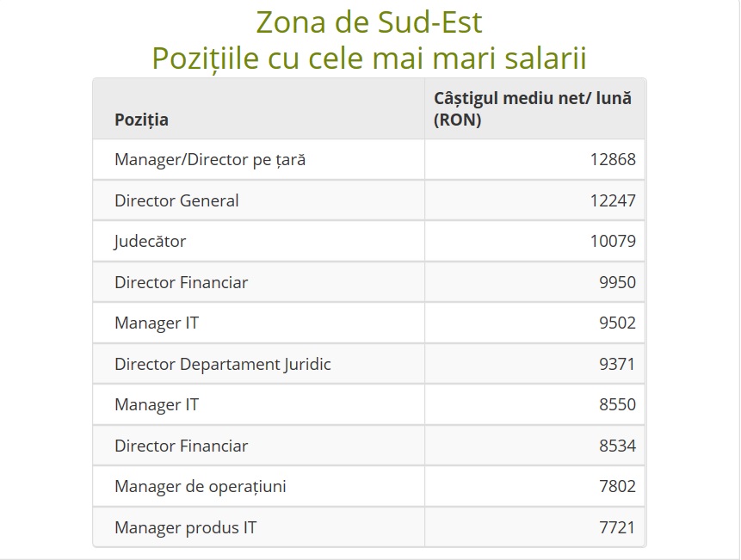Click the "Câștigul mediu net/ lună (RON)" header
The height and width of the screenshot is (560, 741).
(x=532, y=108)
